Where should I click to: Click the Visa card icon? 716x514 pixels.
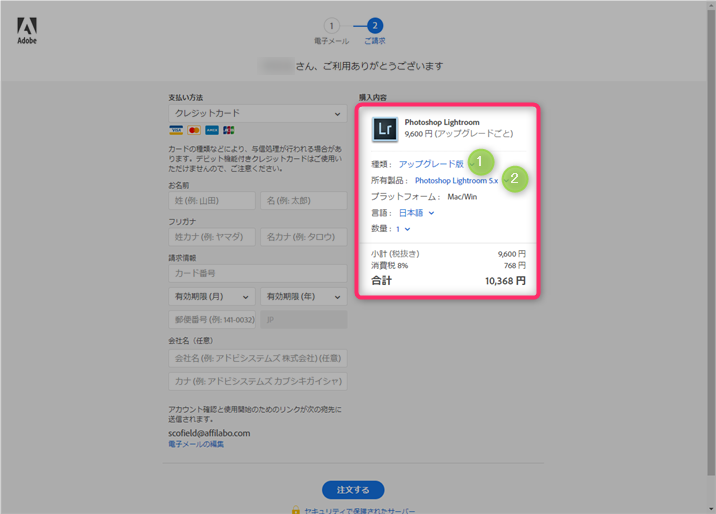[176, 131]
